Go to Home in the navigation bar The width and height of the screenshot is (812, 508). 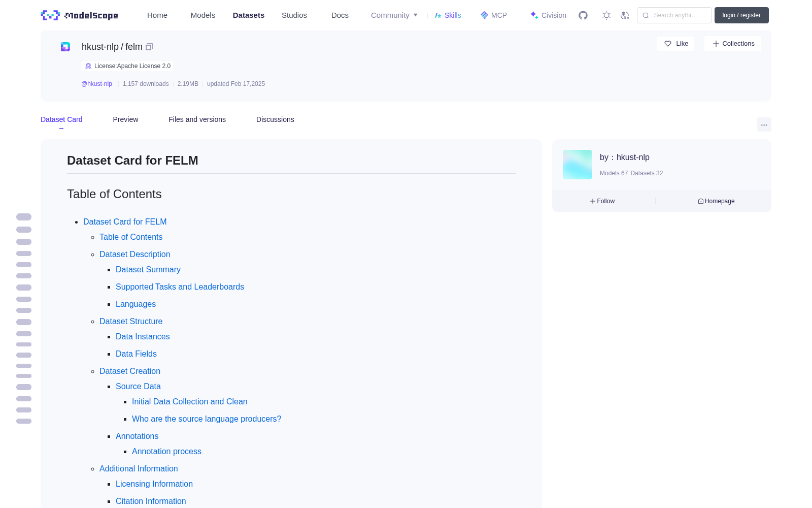coord(157,15)
